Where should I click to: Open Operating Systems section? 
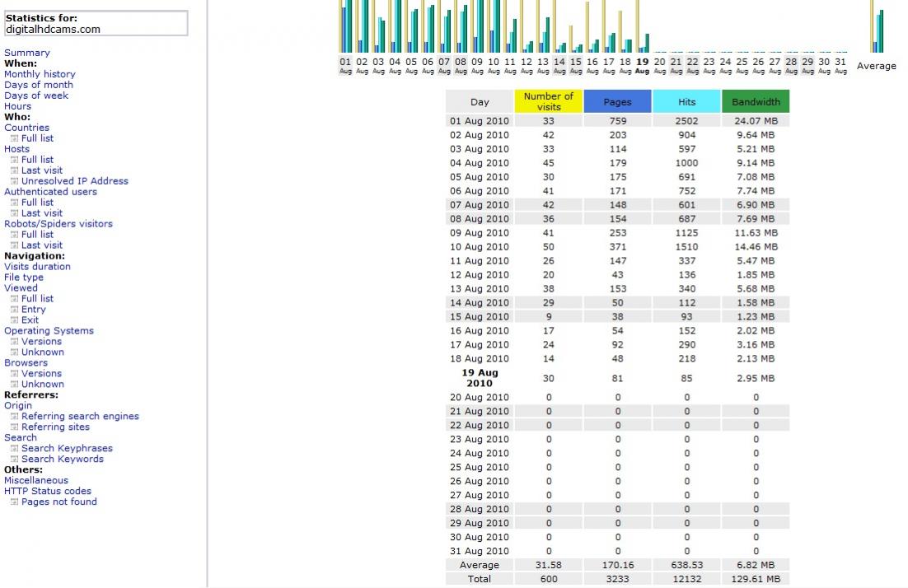(x=49, y=330)
